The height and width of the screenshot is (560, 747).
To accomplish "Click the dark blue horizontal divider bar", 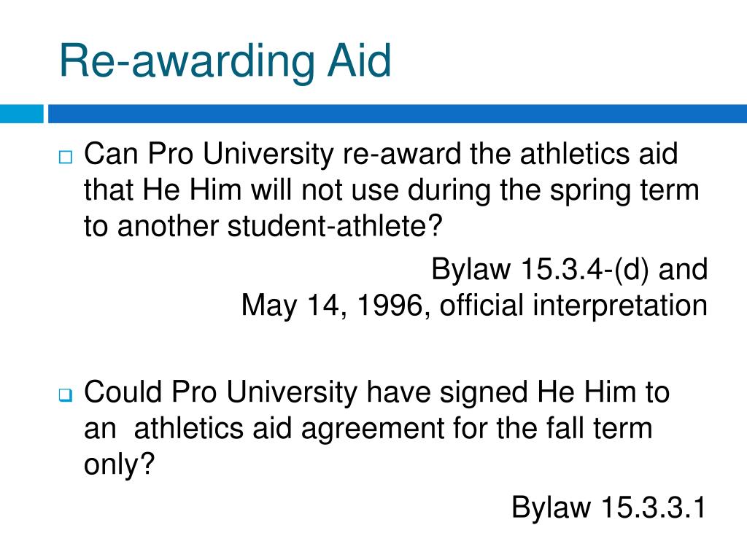I will [x=398, y=114].
